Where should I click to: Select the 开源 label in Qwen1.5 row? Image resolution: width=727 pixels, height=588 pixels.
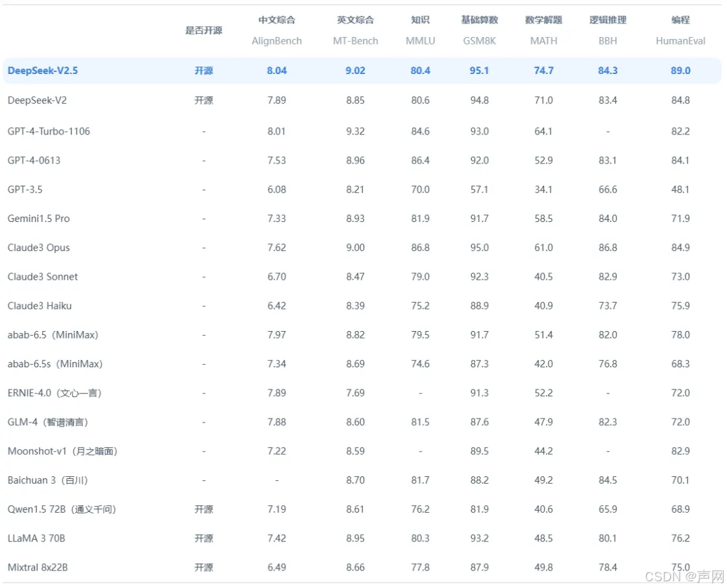coord(204,510)
